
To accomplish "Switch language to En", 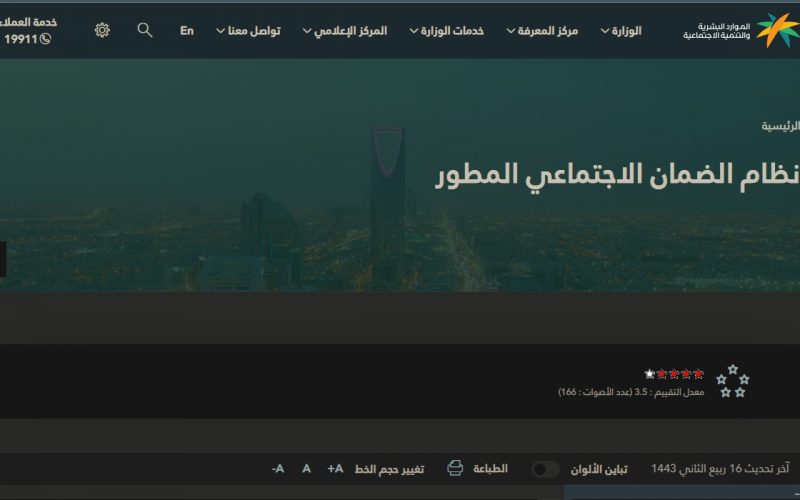I will point(187,31).
